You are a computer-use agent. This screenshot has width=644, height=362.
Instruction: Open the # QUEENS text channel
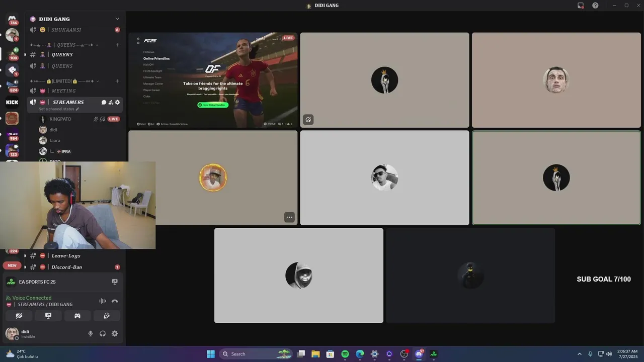[74, 54]
